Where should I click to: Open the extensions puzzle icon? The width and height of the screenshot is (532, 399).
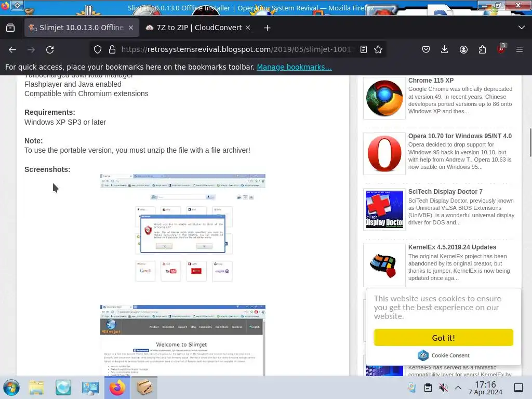click(482, 49)
